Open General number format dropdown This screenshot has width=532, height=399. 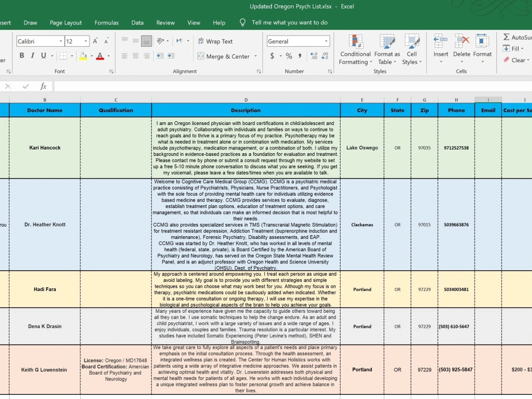point(326,41)
